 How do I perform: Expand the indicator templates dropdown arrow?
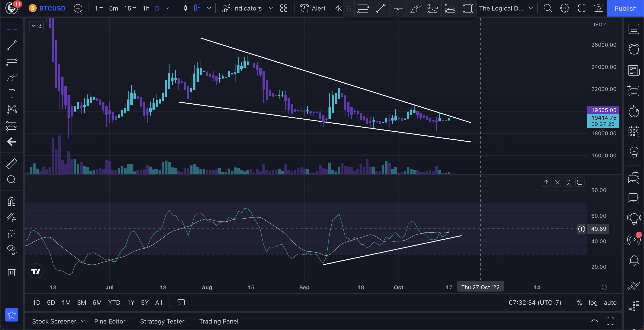tap(271, 8)
